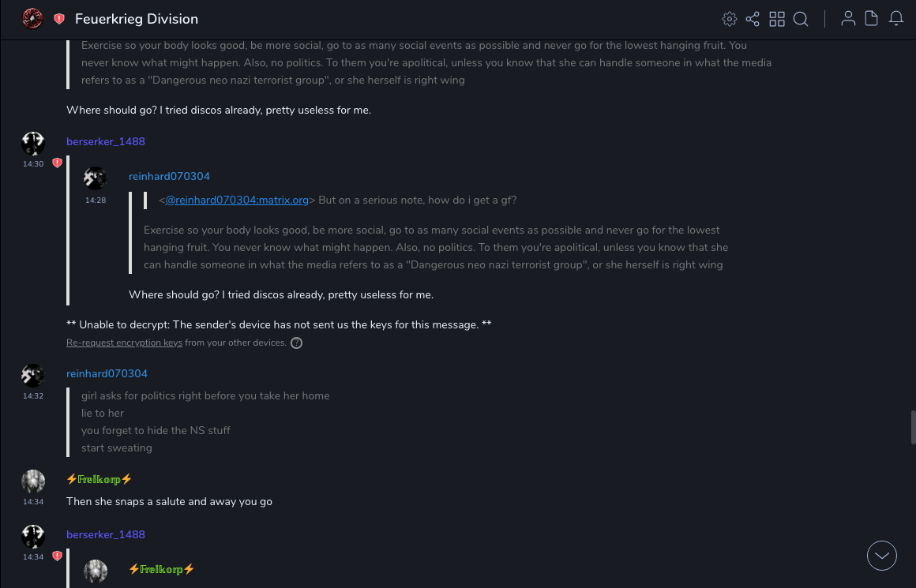Click the red shield beside the 14:30 message
916x588 pixels.
pos(57,163)
